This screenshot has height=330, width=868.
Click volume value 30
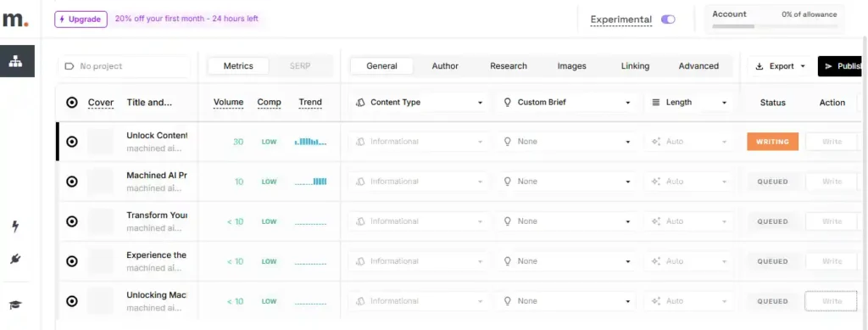[x=238, y=142]
